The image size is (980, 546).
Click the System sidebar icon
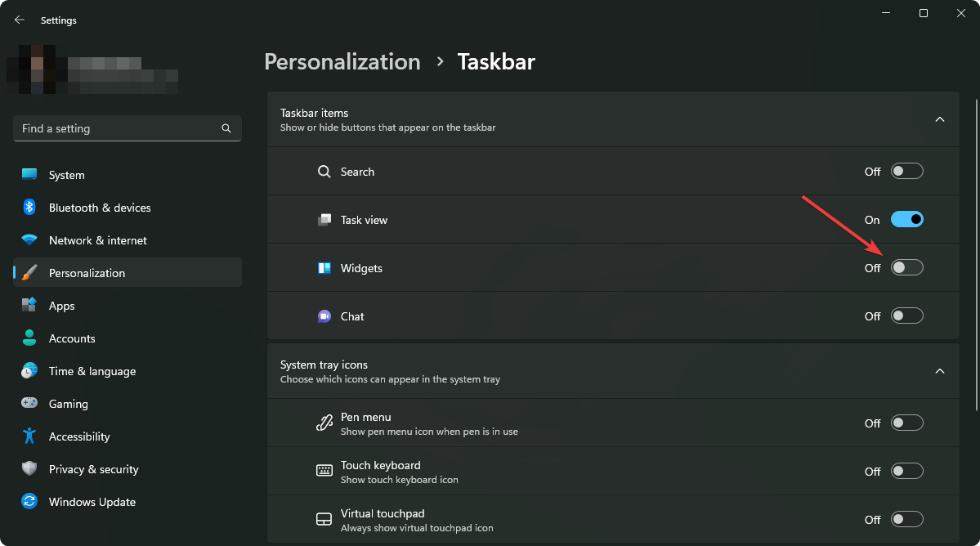29,174
